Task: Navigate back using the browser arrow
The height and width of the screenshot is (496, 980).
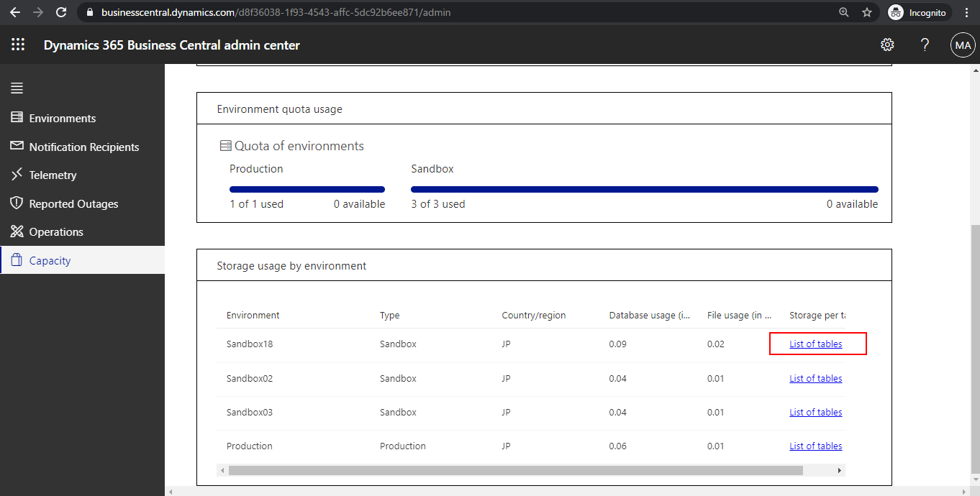Action: click(15, 12)
